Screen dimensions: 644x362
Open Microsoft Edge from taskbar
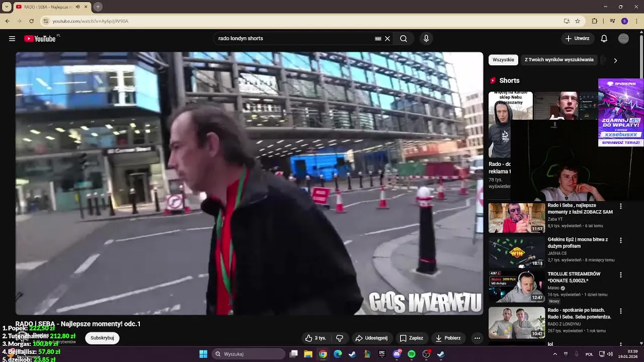click(x=338, y=354)
